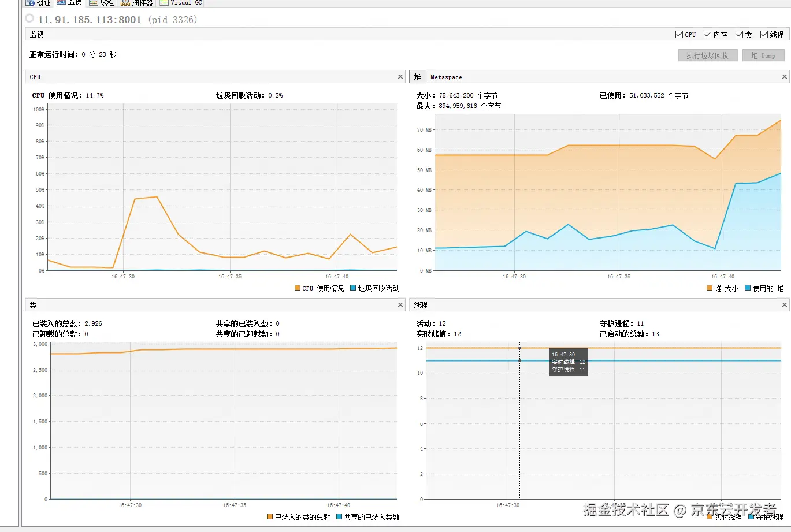Open the 线程 threads tab at top
This screenshot has height=532, width=791.
pos(102,3)
